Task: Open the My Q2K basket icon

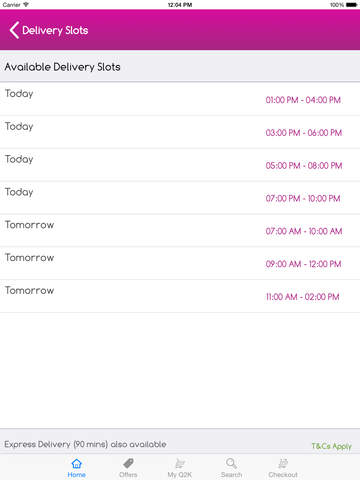Action: (180, 464)
